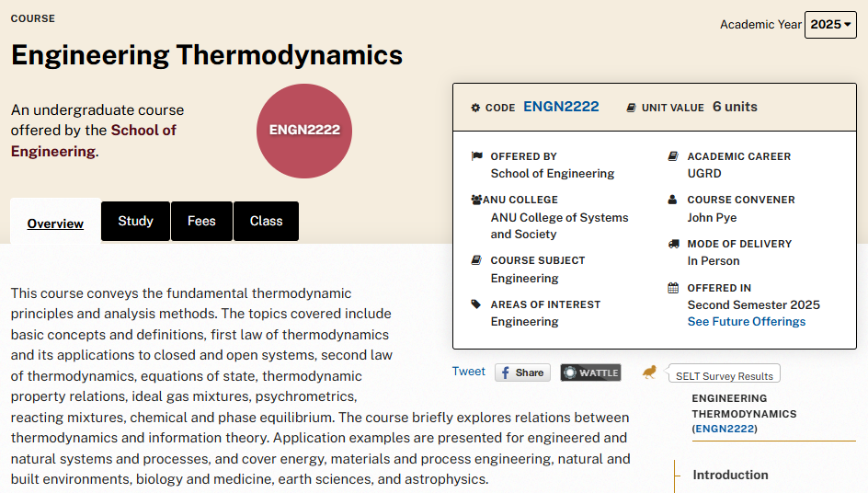This screenshot has height=493, width=868.
Task: Click the book icon beside UNIT VALUE
Action: 631,108
